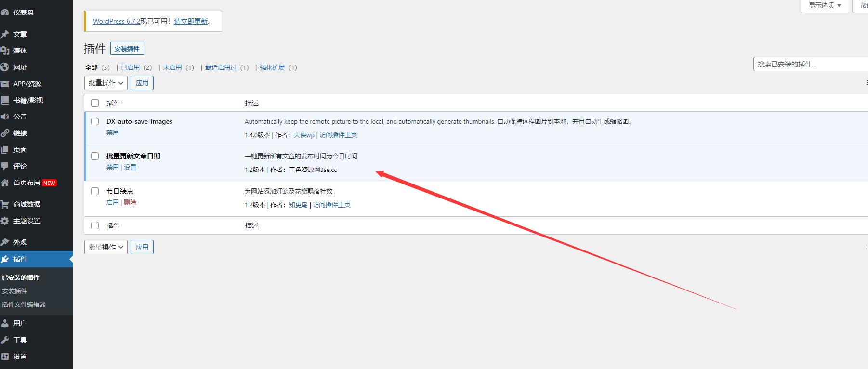This screenshot has height=369, width=868.
Task: Select the 批量更新文章日期 plugin checkbox
Action: (x=95, y=156)
